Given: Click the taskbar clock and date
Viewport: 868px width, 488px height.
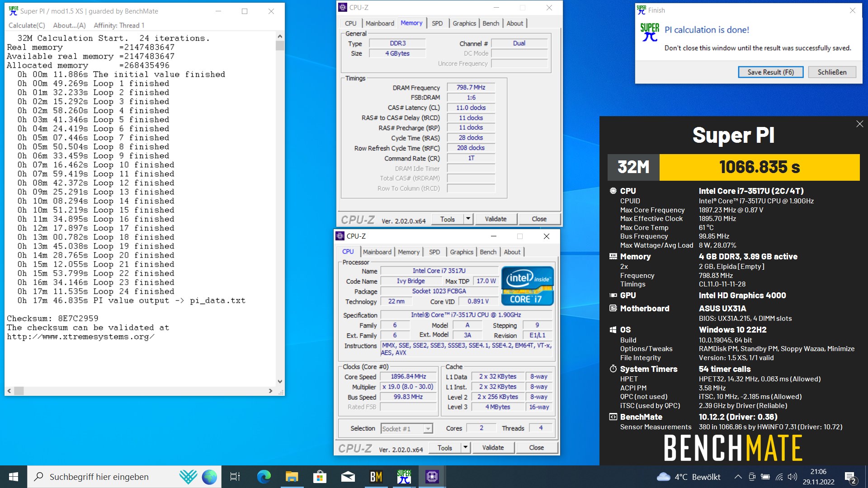Looking at the screenshot, I should (818, 477).
